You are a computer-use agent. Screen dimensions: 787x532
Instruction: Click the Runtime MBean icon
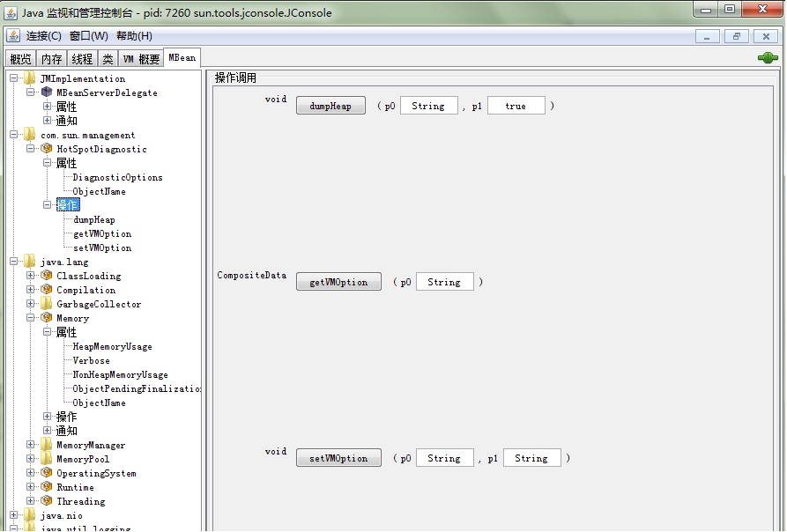47,486
